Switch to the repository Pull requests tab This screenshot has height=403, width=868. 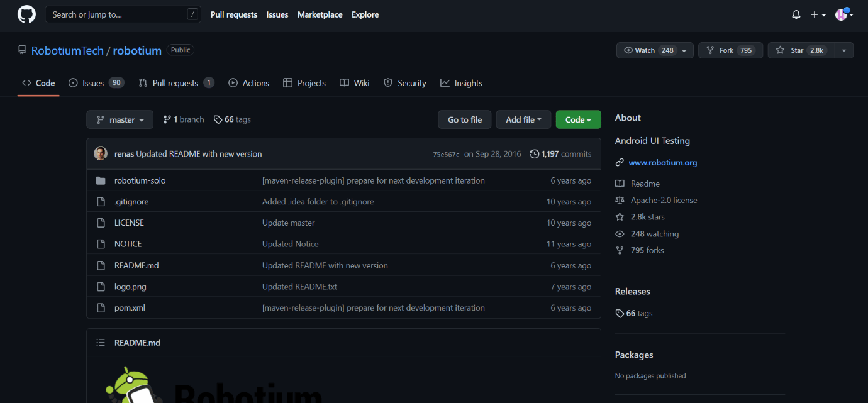pyautogui.click(x=176, y=83)
